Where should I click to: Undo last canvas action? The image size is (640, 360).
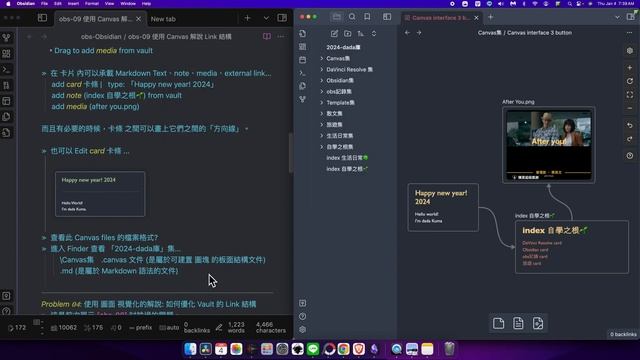point(630,125)
